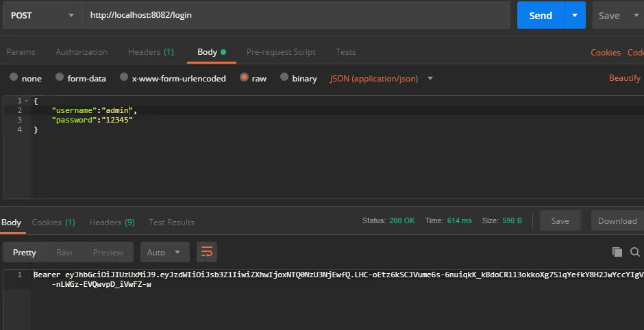
Task: Open response Headers (9) tab
Action: point(112,222)
